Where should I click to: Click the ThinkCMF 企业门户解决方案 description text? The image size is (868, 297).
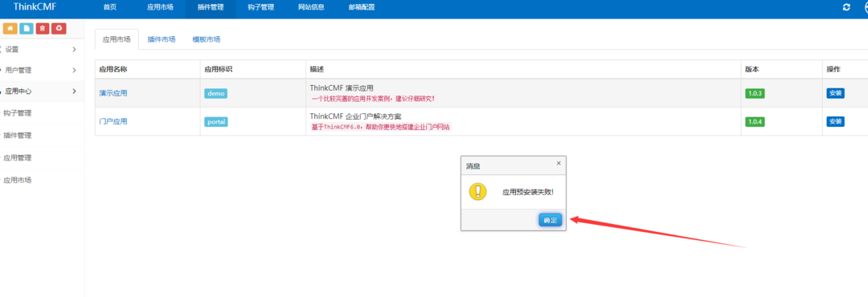coord(355,116)
